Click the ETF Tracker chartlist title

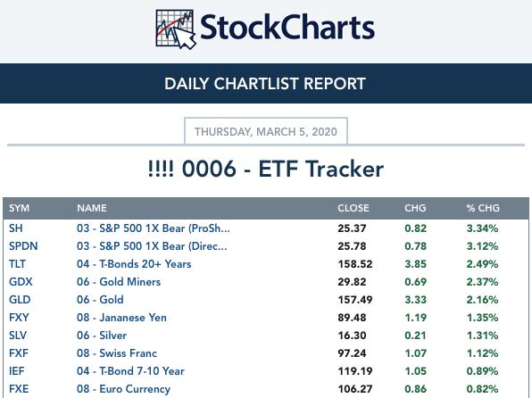point(266,169)
